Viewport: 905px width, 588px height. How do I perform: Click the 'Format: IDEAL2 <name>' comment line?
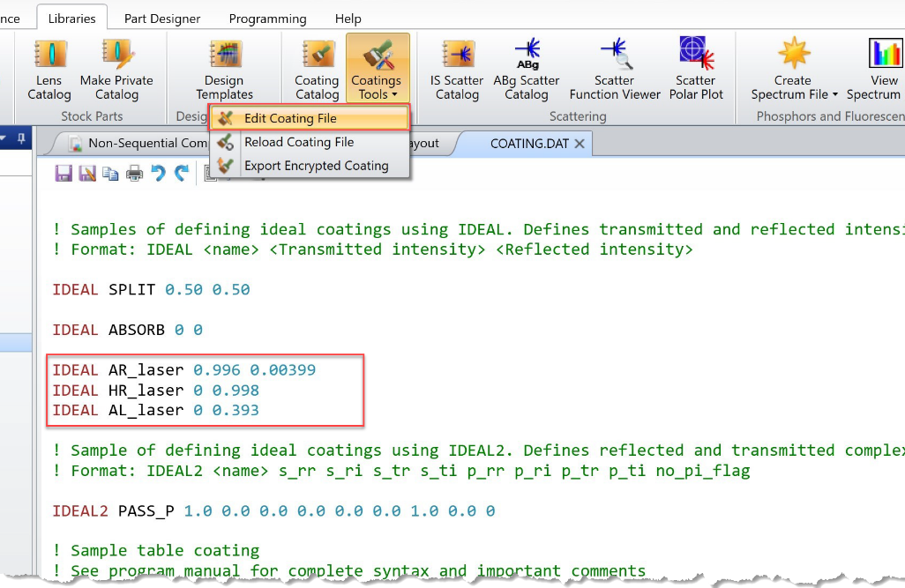tap(401, 471)
